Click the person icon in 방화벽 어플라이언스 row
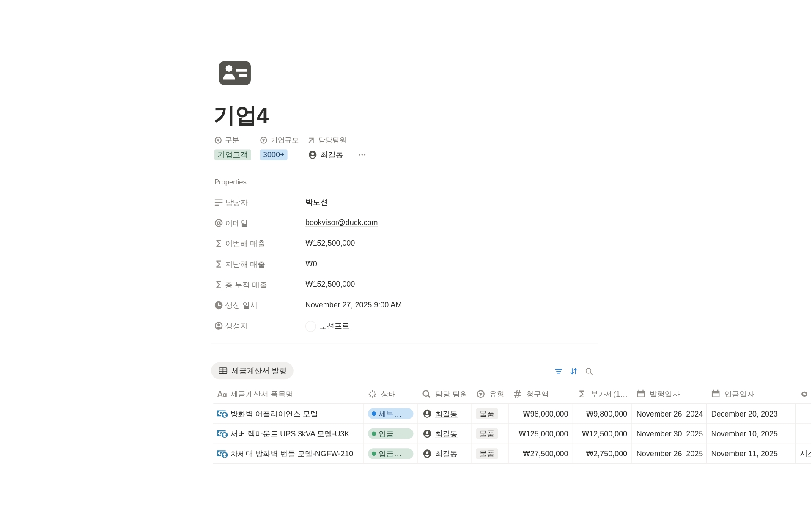 [427, 414]
